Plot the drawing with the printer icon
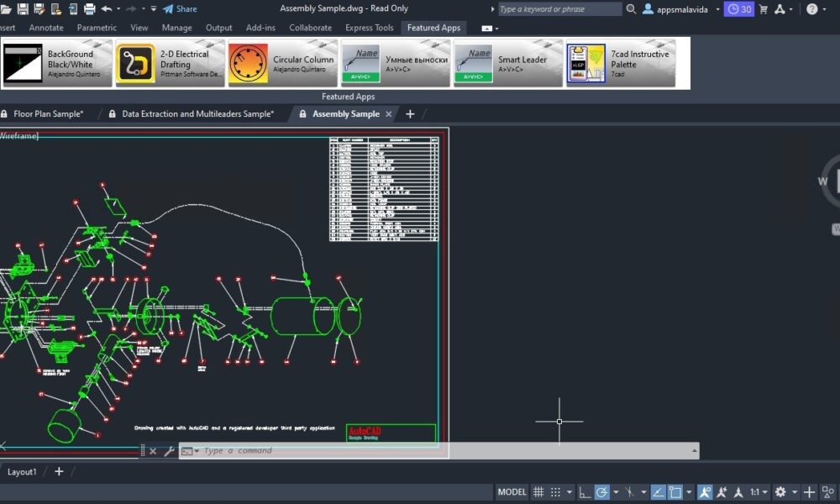840x504 pixels. coord(90,8)
